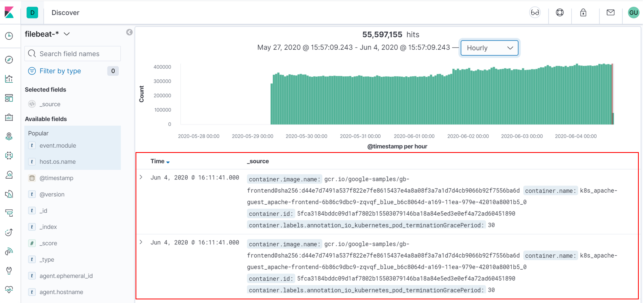Open SIEM icon in sidebar
The height and width of the screenshot is (303, 644).
pyautogui.click(x=9, y=252)
